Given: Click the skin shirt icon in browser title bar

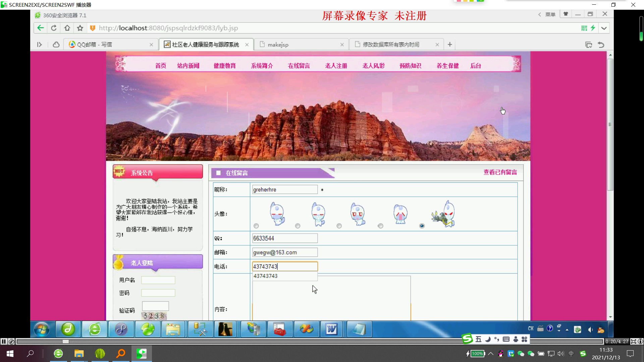Looking at the screenshot, I should [566, 14].
